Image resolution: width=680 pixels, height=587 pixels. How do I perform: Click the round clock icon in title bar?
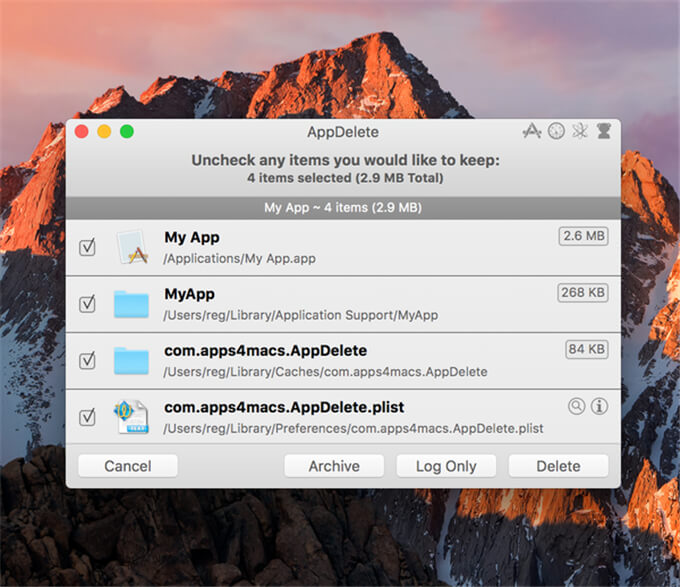[556, 130]
